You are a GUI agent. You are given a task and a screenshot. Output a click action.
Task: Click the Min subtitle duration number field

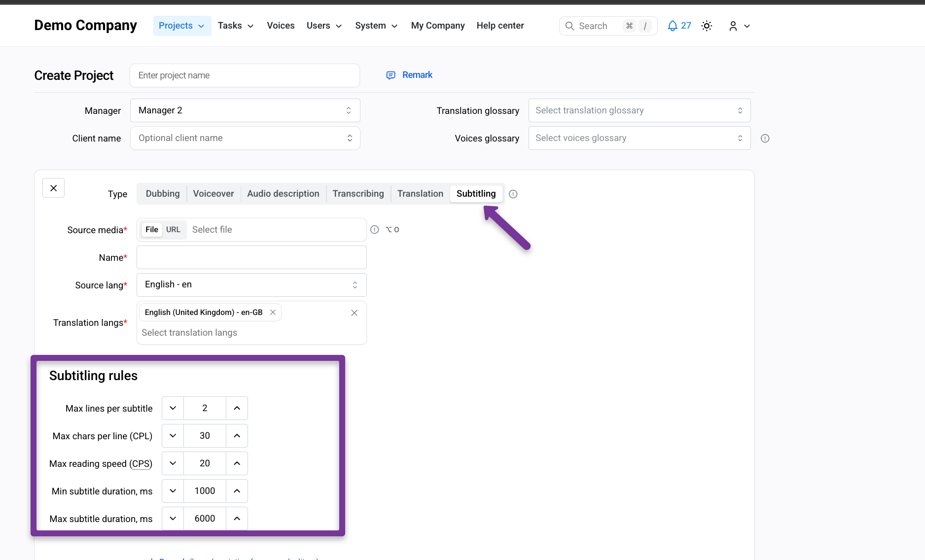205,491
